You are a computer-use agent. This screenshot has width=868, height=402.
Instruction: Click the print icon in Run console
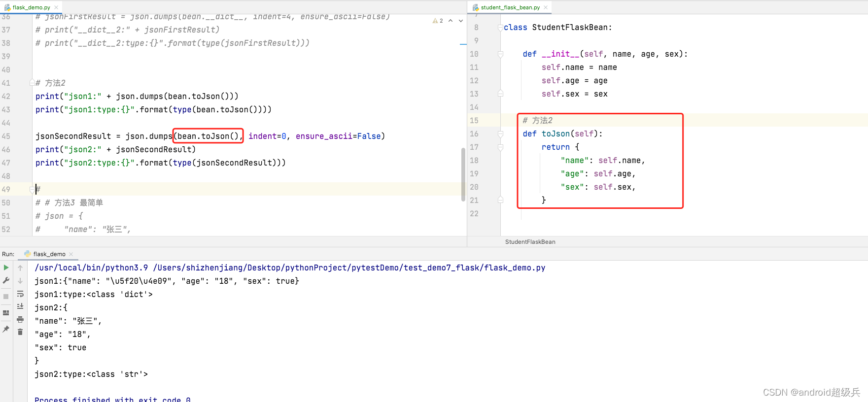20,319
